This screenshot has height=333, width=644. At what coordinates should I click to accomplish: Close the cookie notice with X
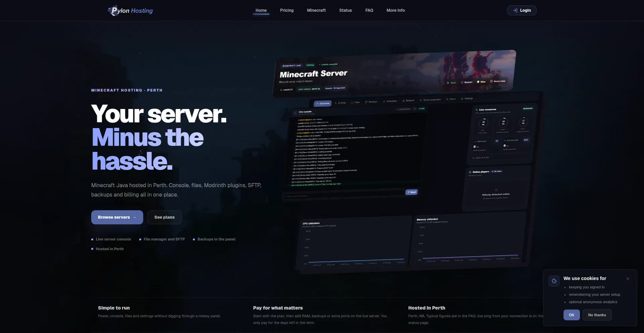click(628, 279)
